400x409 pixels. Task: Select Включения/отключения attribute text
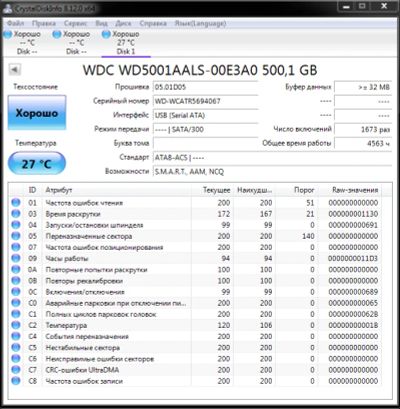(85, 292)
